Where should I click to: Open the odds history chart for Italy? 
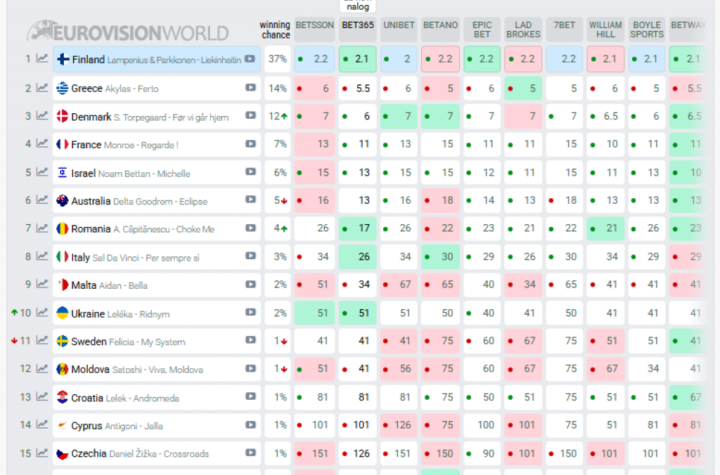42,256
